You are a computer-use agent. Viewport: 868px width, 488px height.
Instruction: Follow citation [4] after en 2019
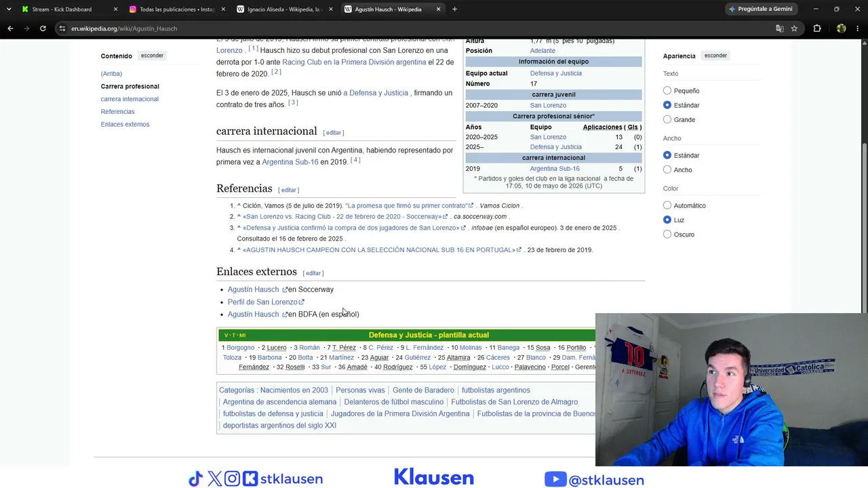355,160
